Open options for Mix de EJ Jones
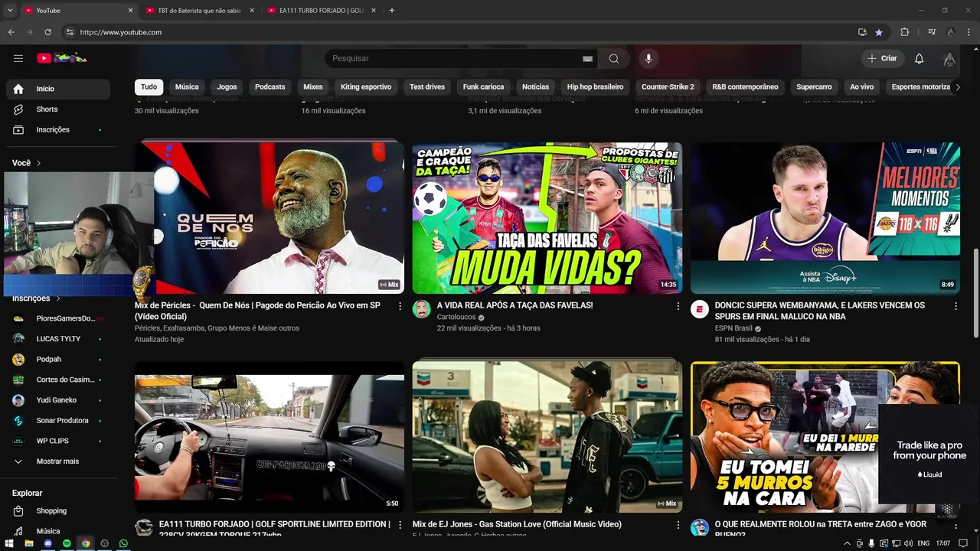 coord(678,525)
